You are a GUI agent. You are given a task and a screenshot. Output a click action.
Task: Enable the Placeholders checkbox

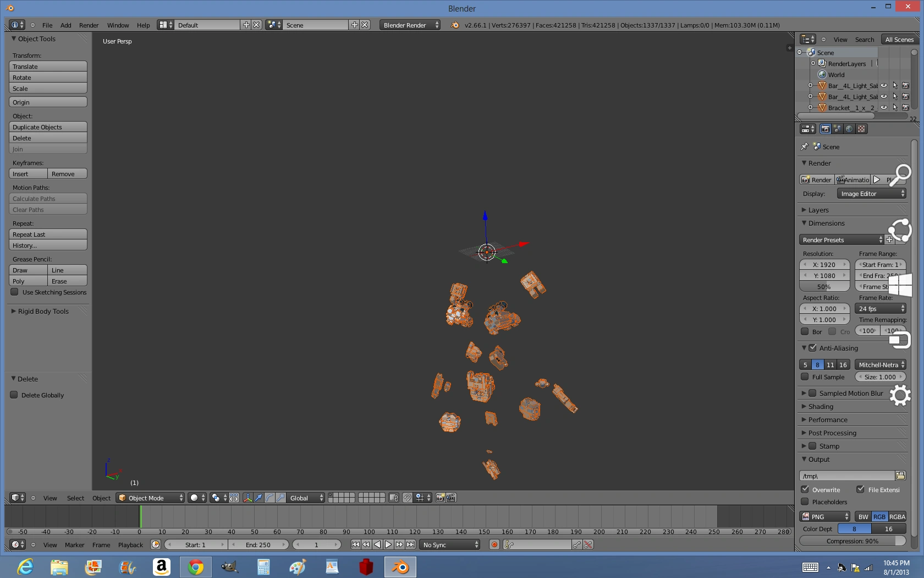pos(805,501)
